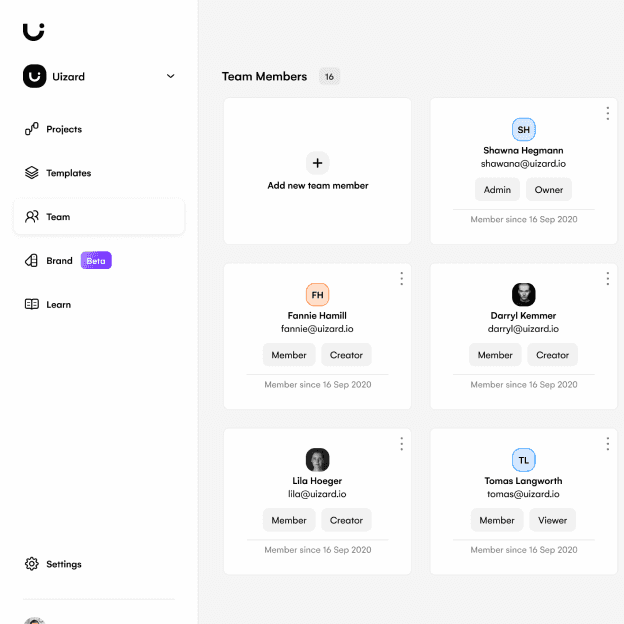Image resolution: width=624 pixels, height=624 pixels.
Task: Click Shawna Hegmann's Owner tag
Action: [549, 190]
